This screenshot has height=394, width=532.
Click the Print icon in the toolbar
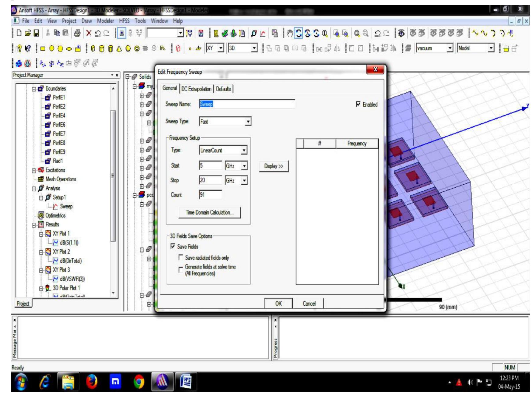click(77, 33)
